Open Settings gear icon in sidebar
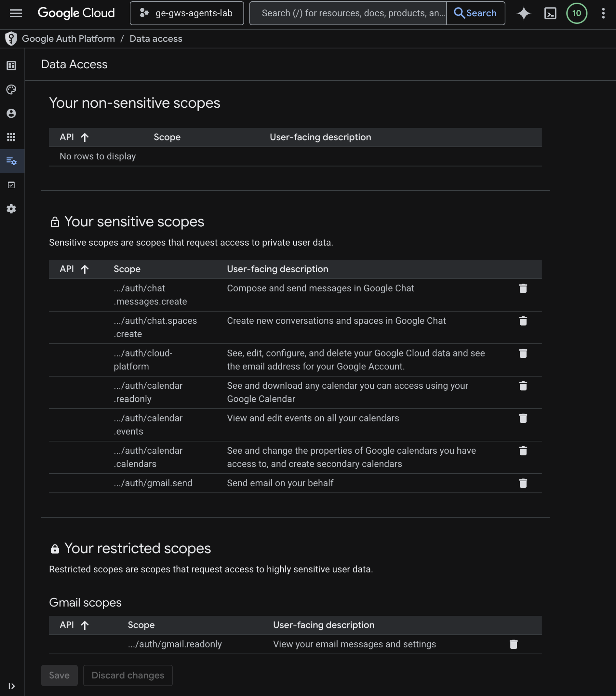 tap(11, 209)
